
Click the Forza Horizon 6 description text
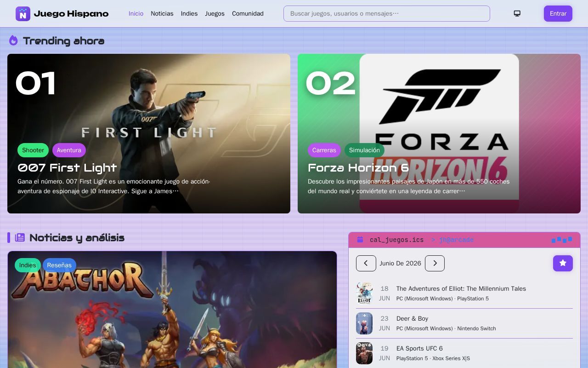(409, 186)
